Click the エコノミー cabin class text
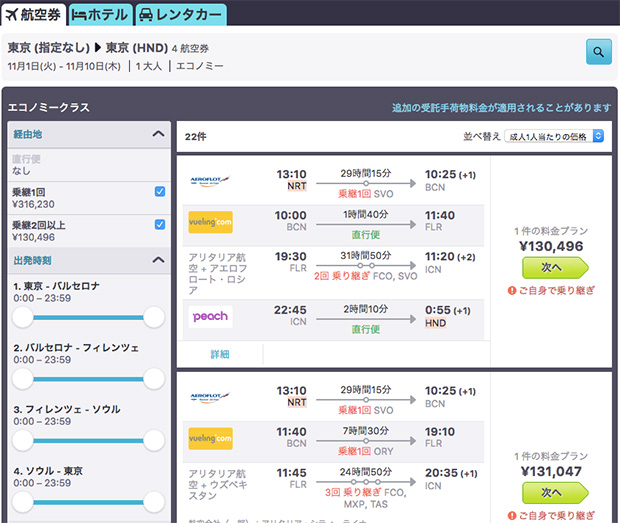Screen dimensions: 620x523 pos(200,66)
